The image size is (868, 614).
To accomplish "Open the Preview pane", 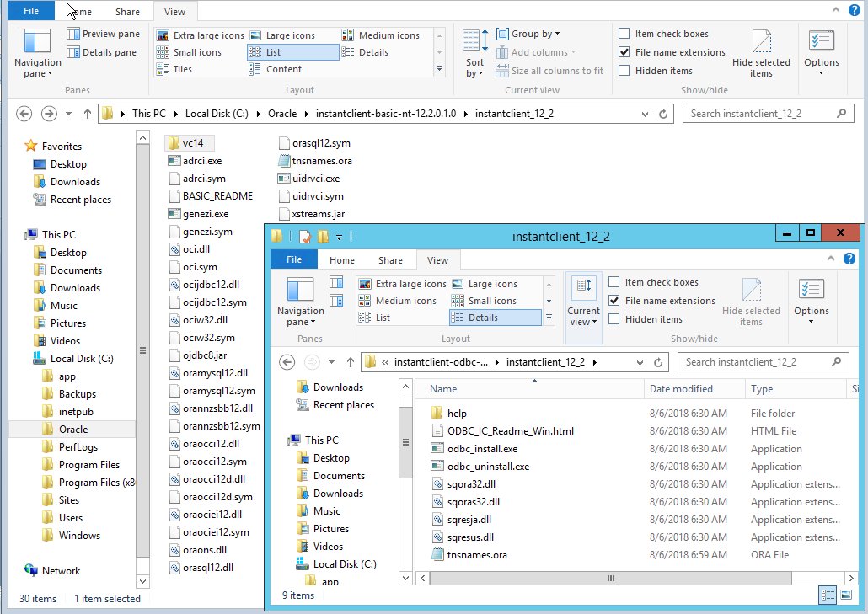I will coord(104,33).
